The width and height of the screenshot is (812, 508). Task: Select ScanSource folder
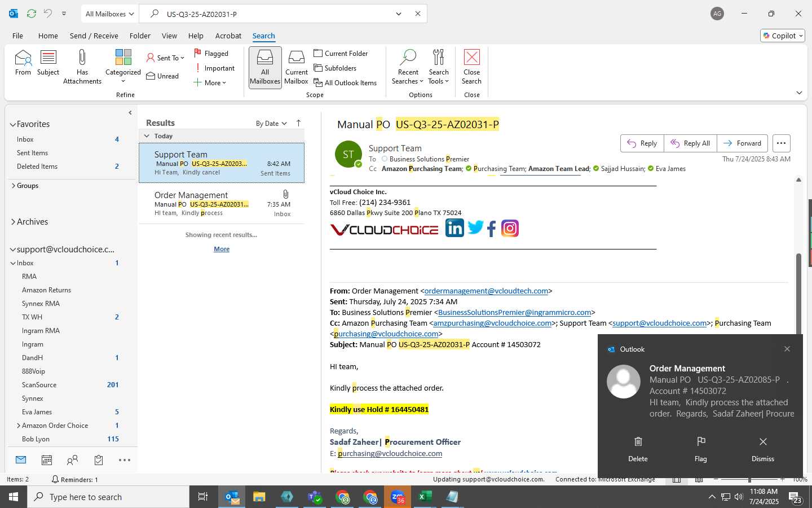click(x=39, y=385)
